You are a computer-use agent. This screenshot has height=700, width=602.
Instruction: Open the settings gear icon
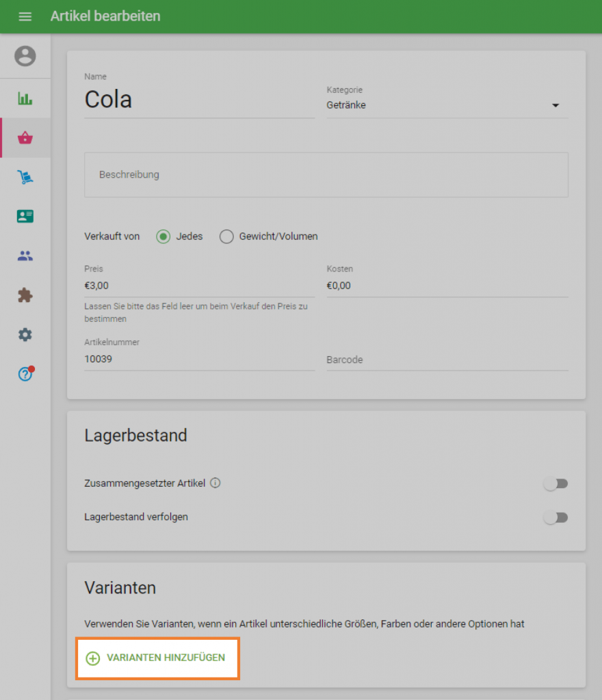point(25,335)
